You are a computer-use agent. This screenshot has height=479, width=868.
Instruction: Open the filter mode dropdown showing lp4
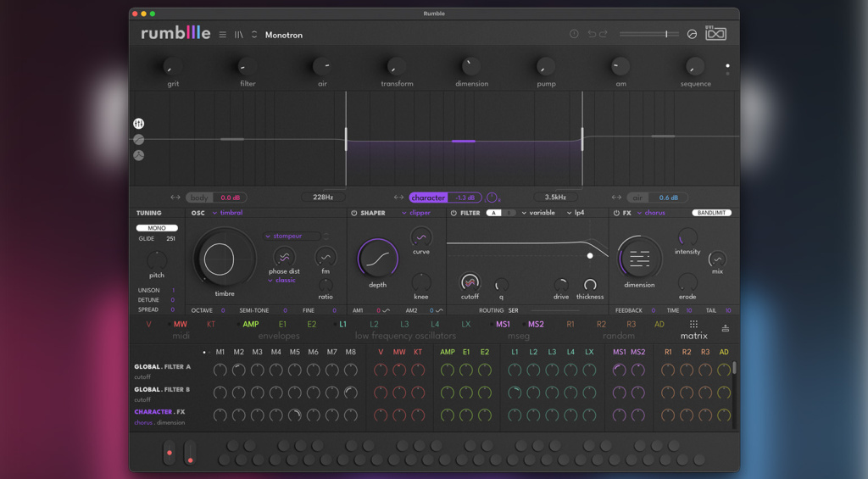(576, 213)
